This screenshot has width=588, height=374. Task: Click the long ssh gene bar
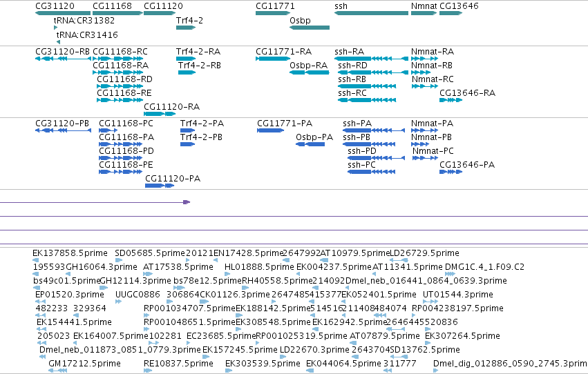(371, 13)
